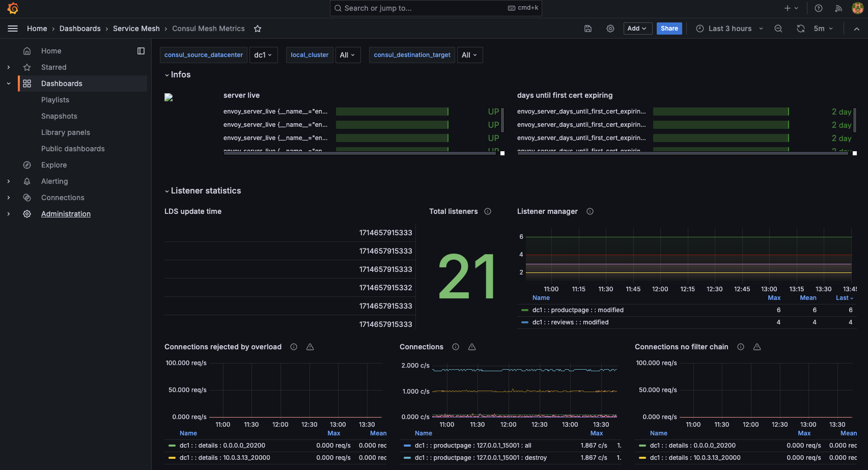
Task: Select Playlists in the sidebar
Action: click(55, 100)
